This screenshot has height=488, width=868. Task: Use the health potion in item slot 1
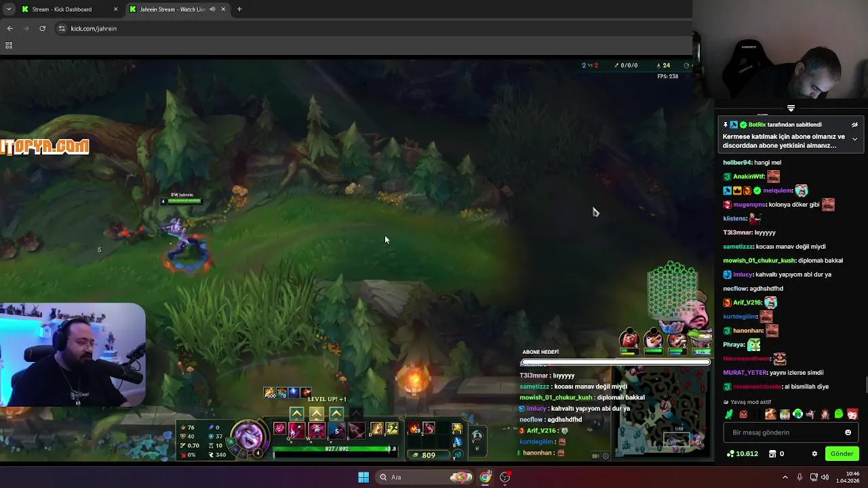pos(414,428)
